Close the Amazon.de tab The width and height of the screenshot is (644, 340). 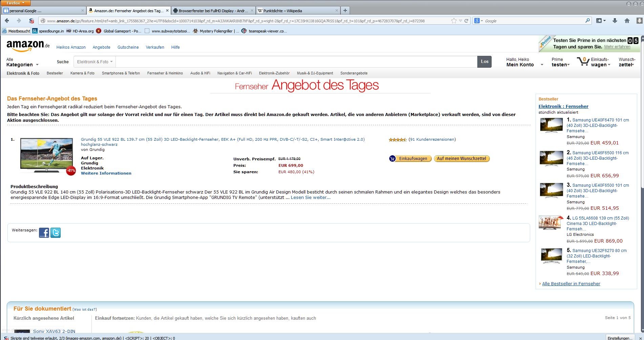pyautogui.click(x=167, y=10)
